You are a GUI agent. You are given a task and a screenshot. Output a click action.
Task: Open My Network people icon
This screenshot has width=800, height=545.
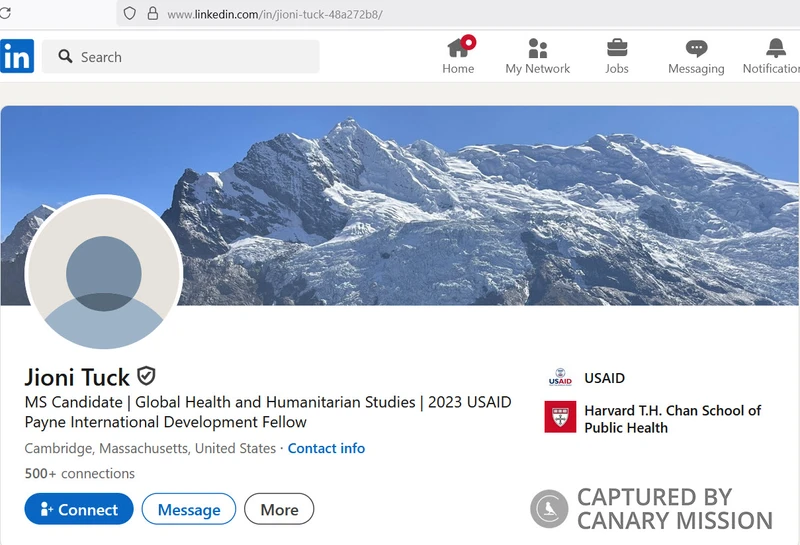(x=537, y=48)
